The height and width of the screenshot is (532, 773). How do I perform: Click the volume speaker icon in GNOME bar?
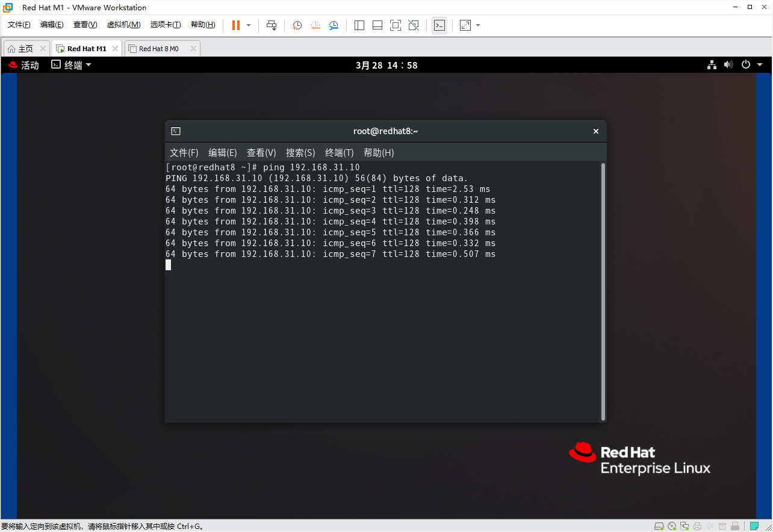click(x=728, y=65)
